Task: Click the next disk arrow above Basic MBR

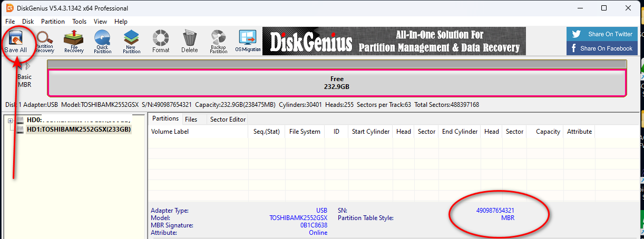Action: 28,66
